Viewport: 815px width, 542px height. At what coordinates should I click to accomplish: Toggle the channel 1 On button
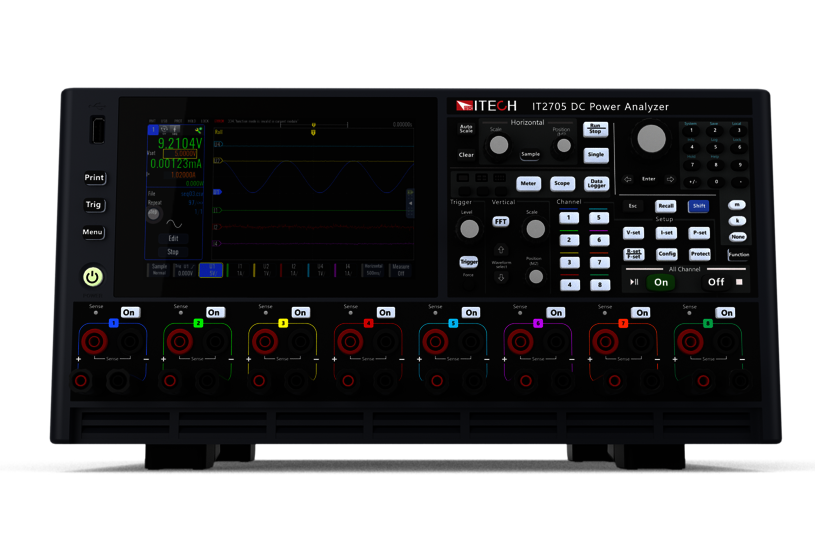point(130,313)
